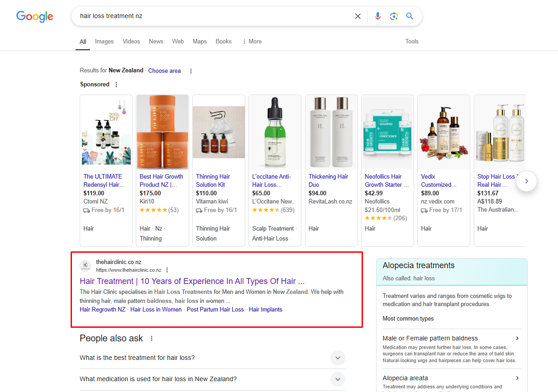The height and width of the screenshot is (392, 558).
Task: Open three-dot menu beside thehairclinic URL
Action: (x=167, y=270)
